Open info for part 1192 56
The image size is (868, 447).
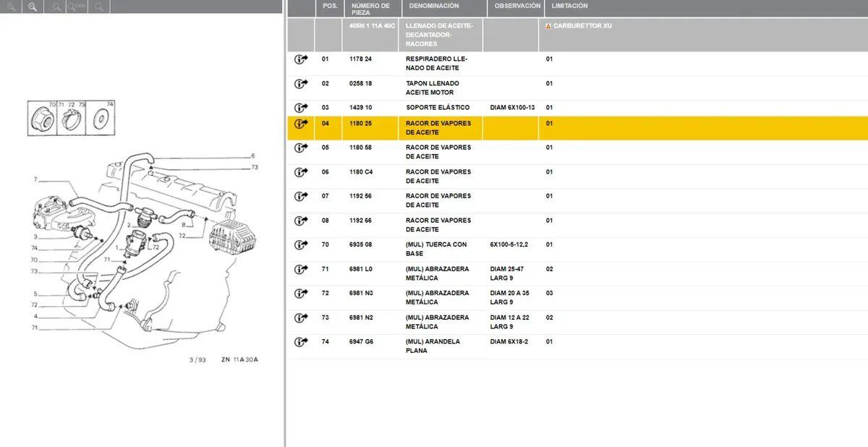click(x=301, y=196)
